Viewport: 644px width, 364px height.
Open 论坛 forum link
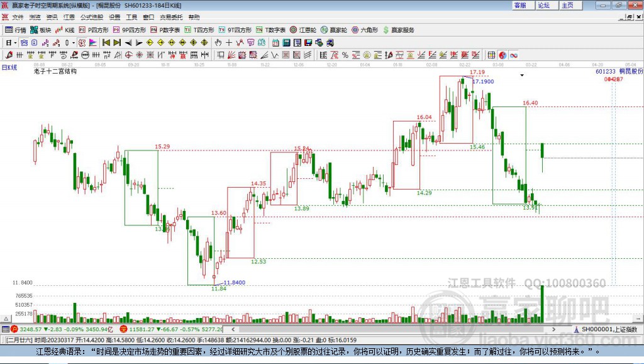pyautogui.click(x=544, y=5)
